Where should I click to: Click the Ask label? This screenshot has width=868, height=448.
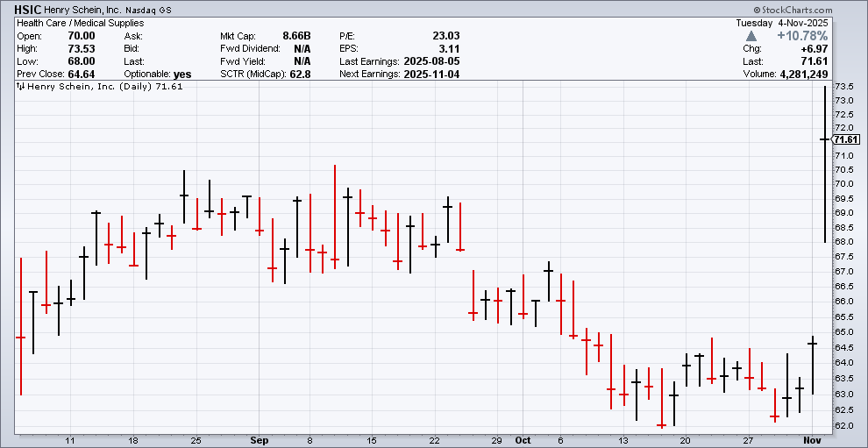point(133,36)
